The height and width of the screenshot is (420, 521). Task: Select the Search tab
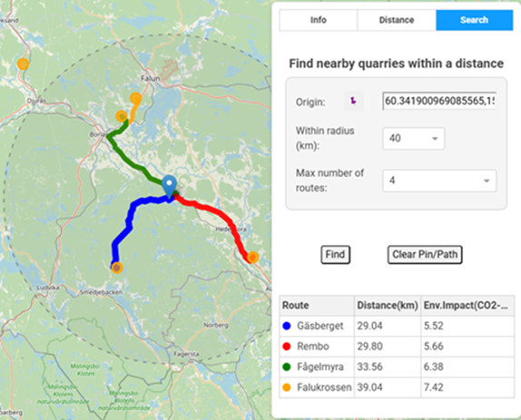[474, 20]
